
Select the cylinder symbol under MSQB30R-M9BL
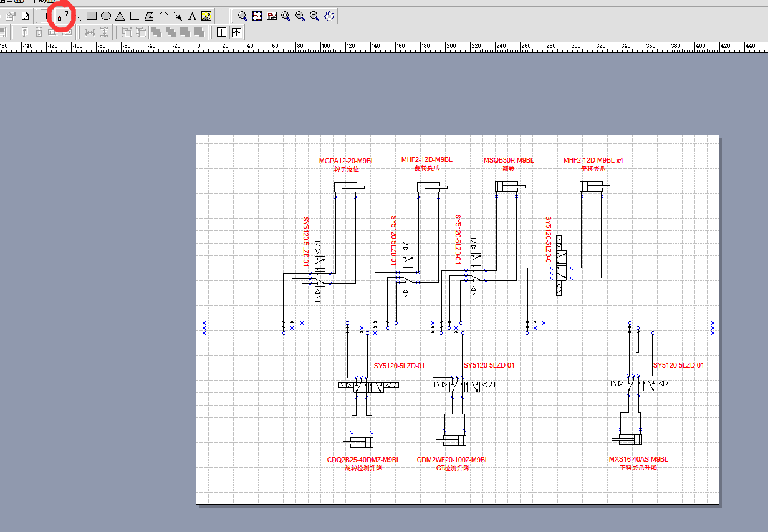510,186
